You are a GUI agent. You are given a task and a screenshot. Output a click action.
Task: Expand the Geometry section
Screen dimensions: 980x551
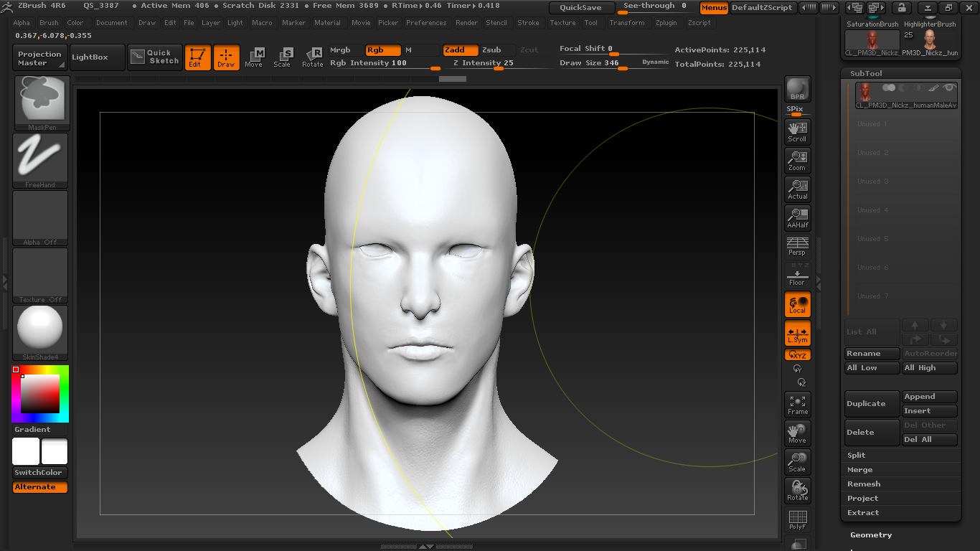click(871, 535)
